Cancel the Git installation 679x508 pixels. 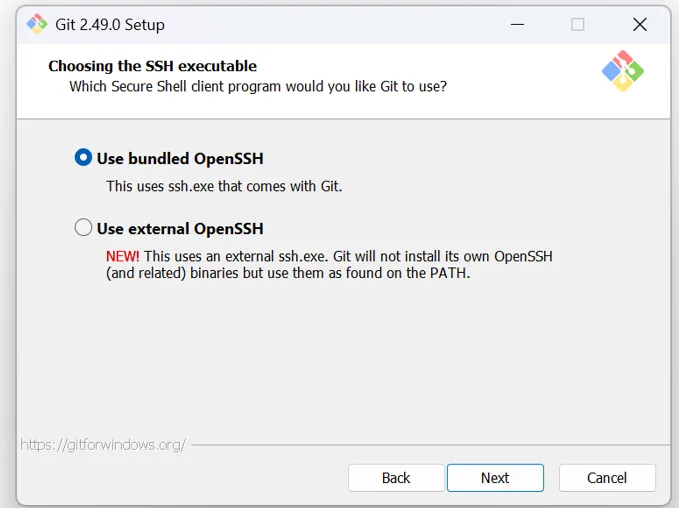pyautogui.click(x=607, y=478)
